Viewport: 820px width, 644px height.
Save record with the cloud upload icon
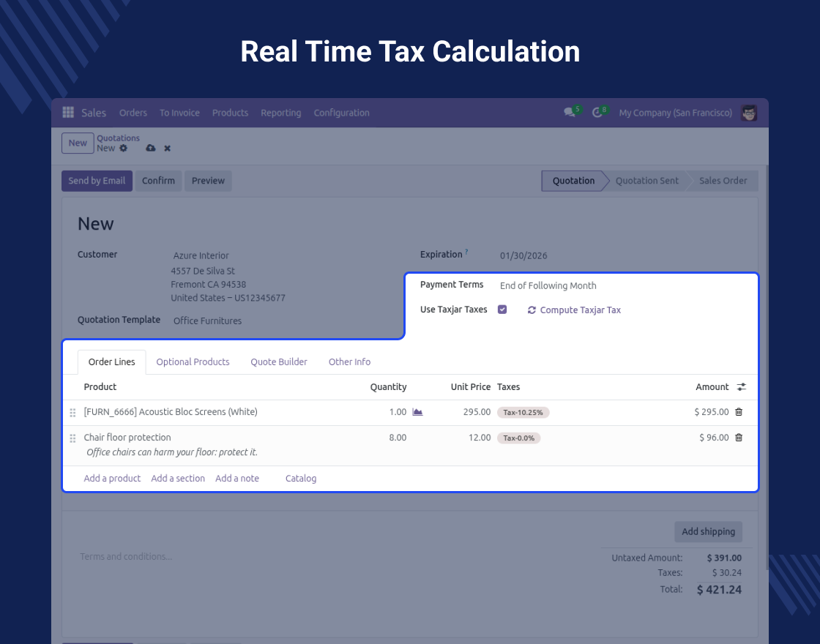coord(151,148)
